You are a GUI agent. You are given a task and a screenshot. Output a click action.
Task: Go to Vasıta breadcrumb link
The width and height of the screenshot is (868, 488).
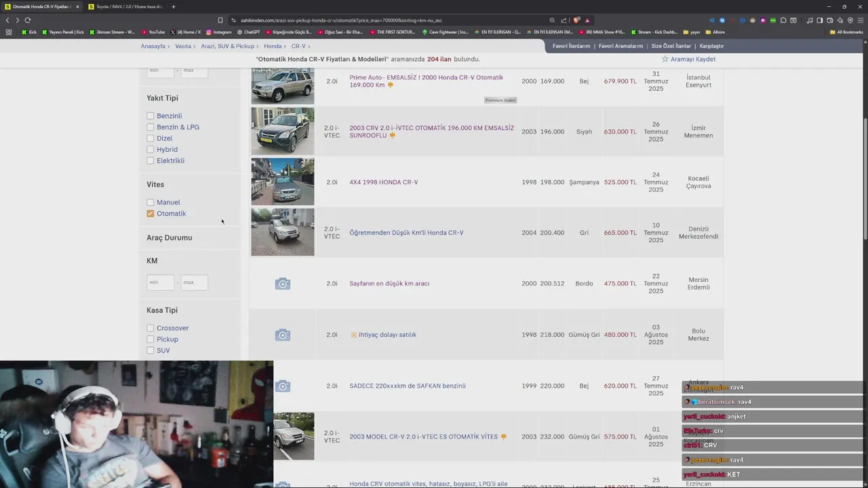183,46
